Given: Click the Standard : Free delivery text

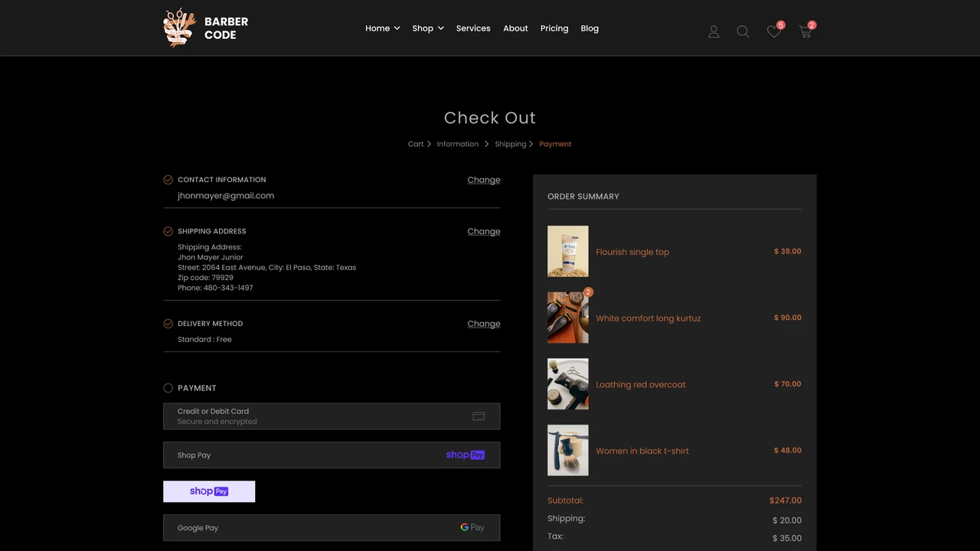Looking at the screenshot, I should coord(204,339).
